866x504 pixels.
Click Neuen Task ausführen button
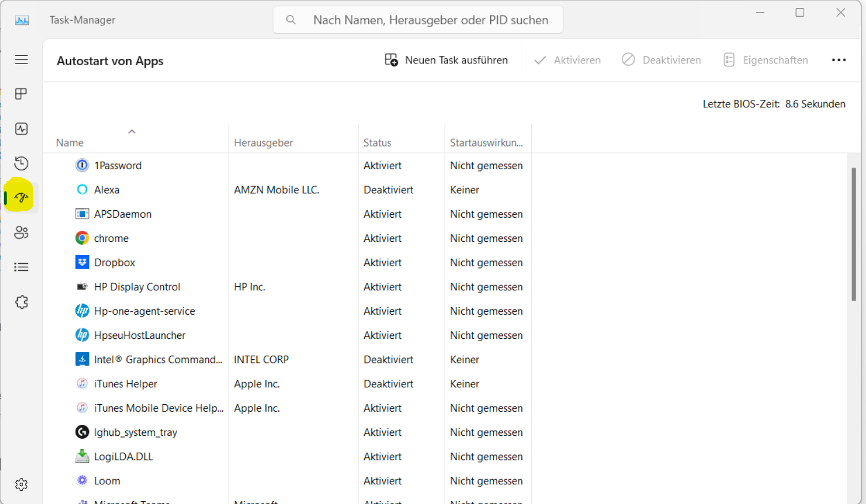[446, 60]
